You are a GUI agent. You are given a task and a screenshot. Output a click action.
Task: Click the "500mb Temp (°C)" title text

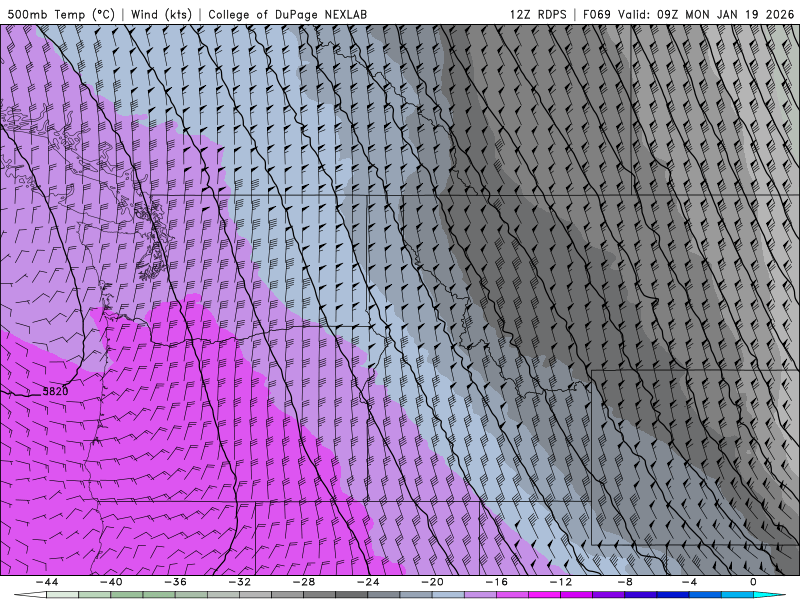(61, 14)
